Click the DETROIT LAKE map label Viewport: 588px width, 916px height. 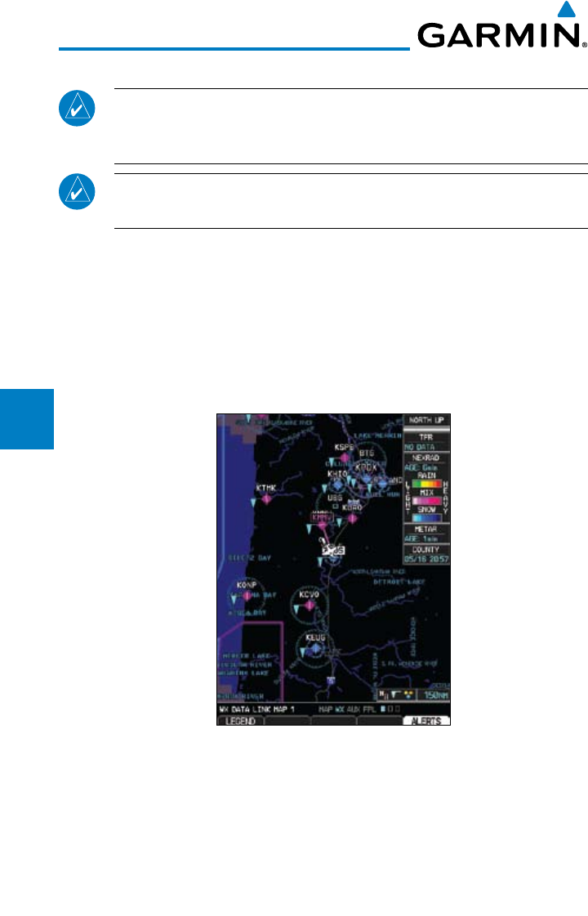(399, 582)
